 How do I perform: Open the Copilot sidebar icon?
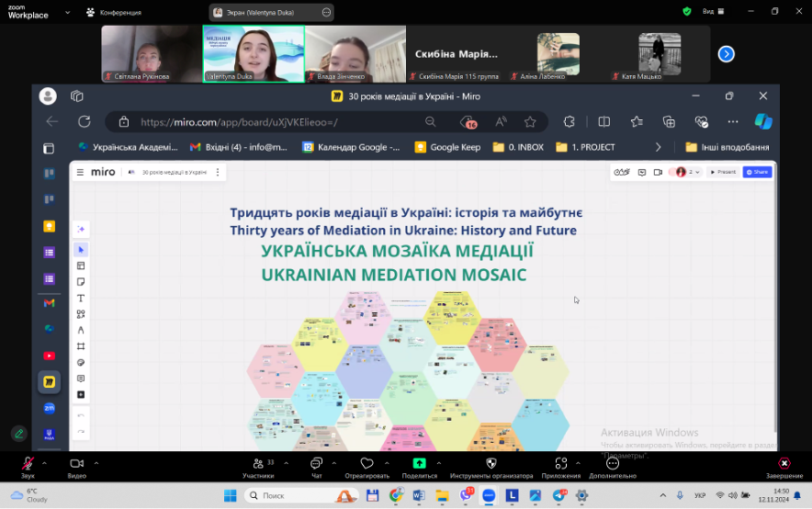click(x=763, y=121)
